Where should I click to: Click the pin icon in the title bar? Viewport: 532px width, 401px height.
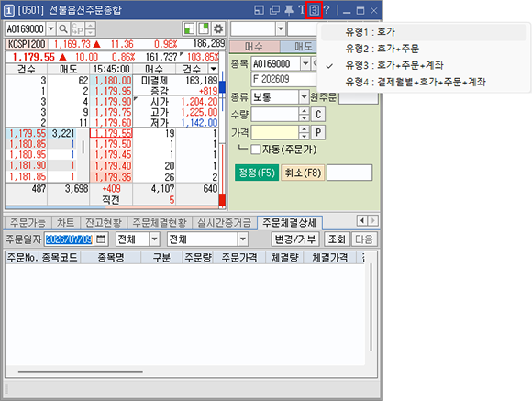coord(289,10)
